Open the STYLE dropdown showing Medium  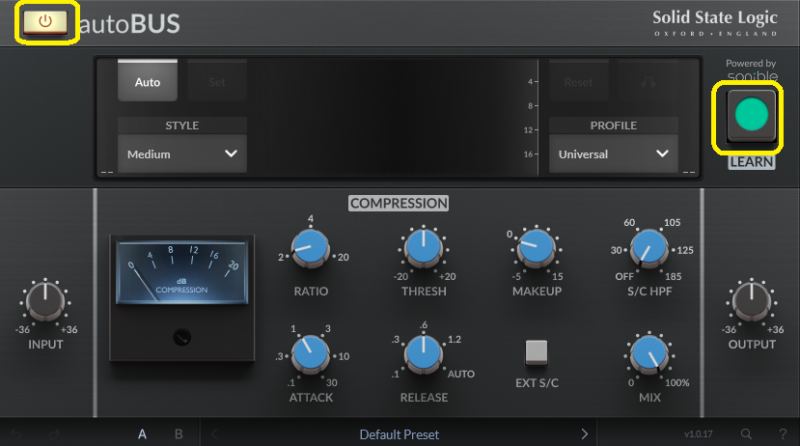click(x=182, y=154)
